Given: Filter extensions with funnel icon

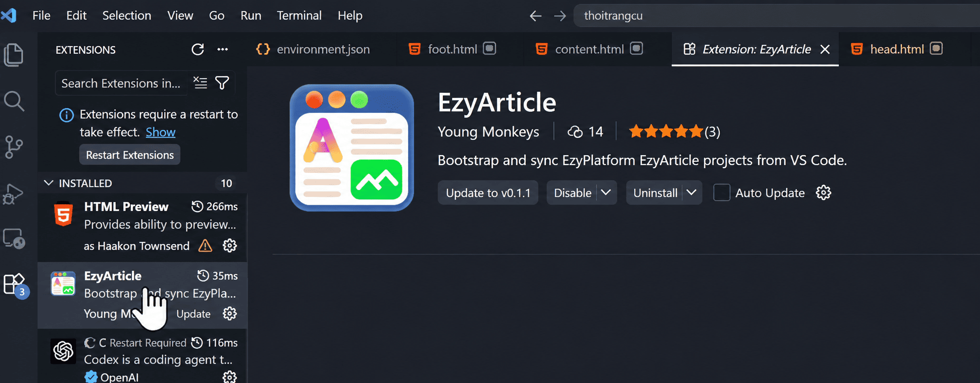Looking at the screenshot, I should 222,83.
